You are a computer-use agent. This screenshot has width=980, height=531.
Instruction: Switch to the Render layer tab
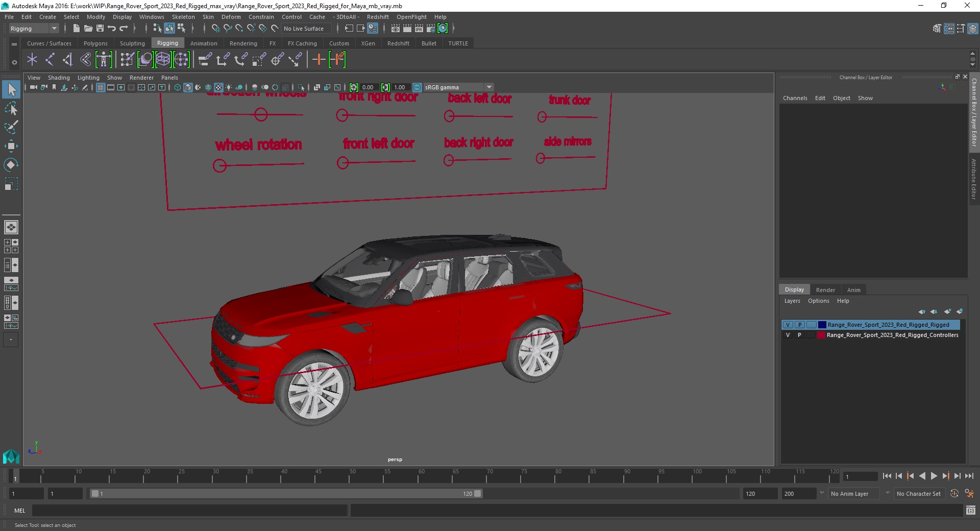[x=825, y=289]
